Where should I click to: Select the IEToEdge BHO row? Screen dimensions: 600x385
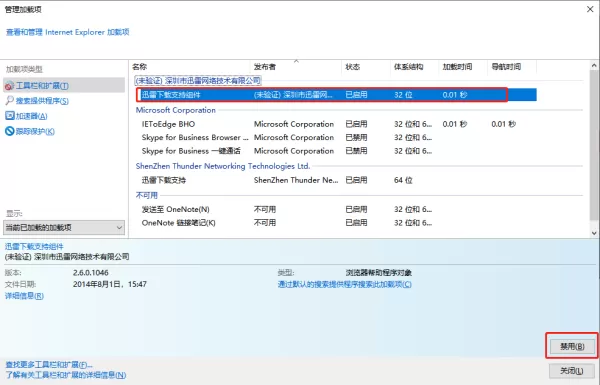[336, 124]
